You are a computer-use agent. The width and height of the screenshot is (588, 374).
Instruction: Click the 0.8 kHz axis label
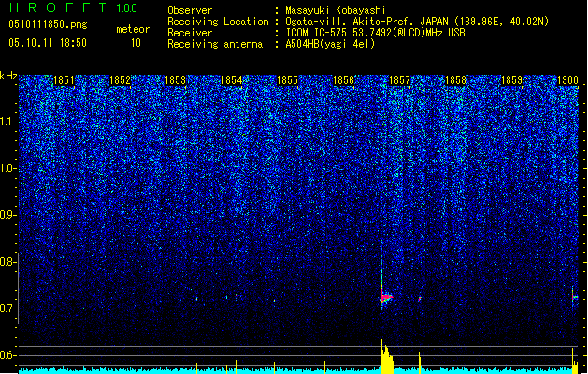pyautogui.click(x=8, y=262)
